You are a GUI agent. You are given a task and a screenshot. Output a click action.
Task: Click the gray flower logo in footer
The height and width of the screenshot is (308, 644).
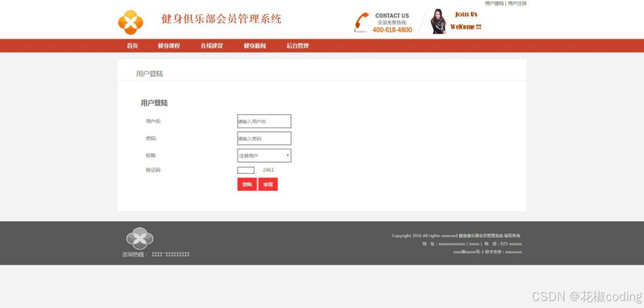[140, 238]
